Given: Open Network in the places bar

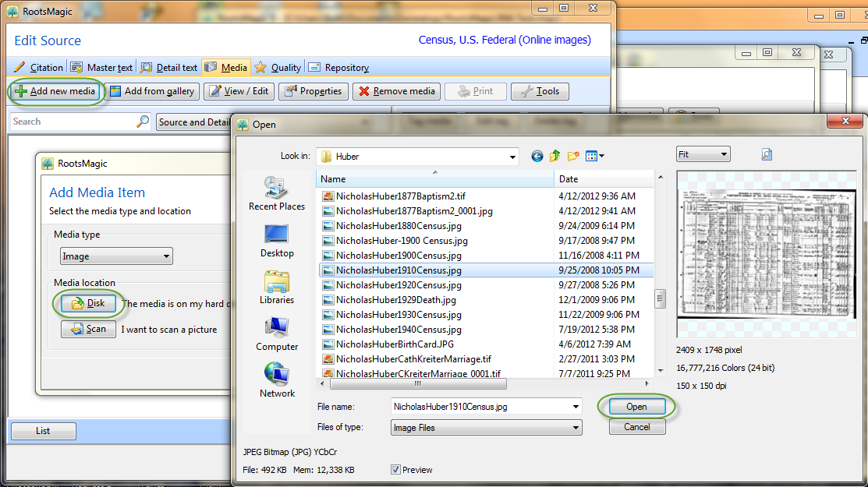Looking at the screenshot, I should pyautogui.click(x=277, y=380).
